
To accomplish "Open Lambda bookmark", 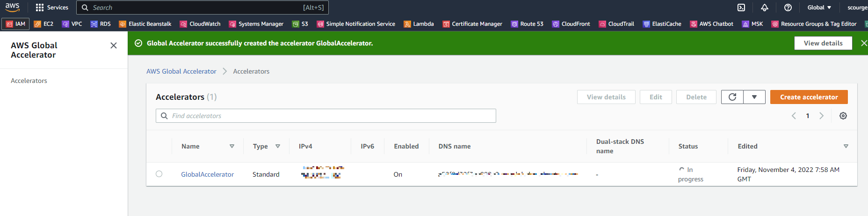I will pyautogui.click(x=419, y=24).
